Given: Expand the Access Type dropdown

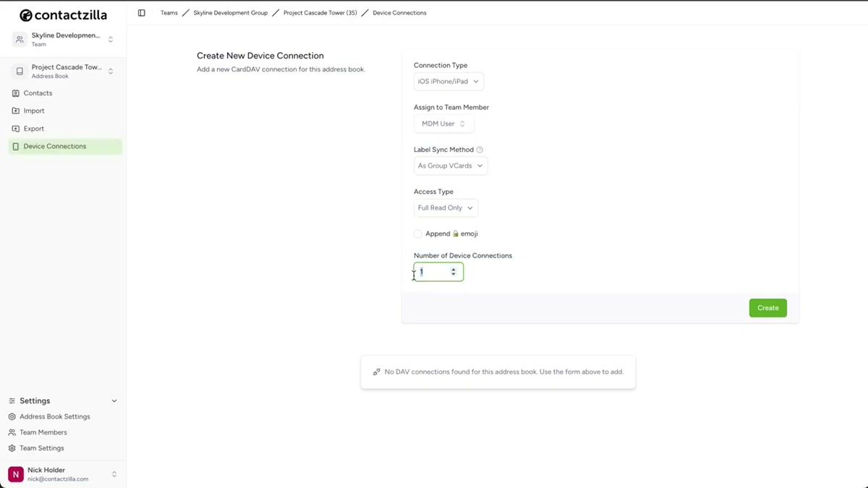Looking at the screenshot, I should [x=446, y=207].
